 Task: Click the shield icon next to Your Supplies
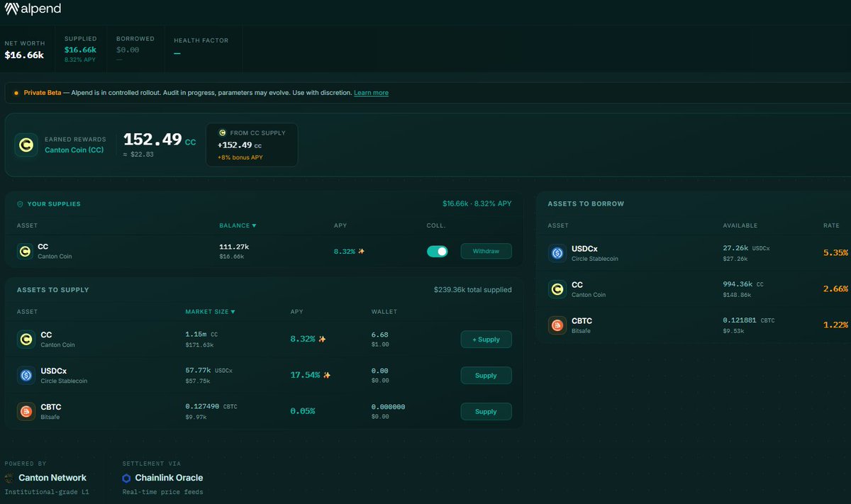[x=20, y=204]
